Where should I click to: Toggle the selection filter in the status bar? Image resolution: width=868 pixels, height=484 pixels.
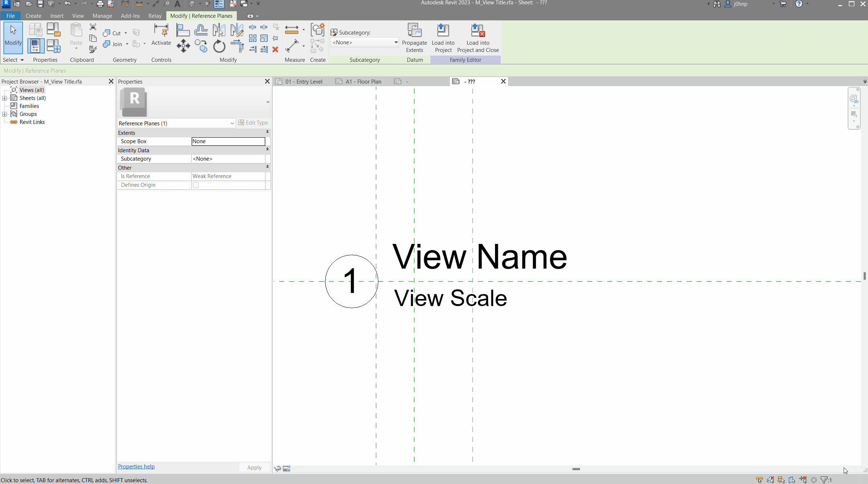pyautogui.click(x=824, y=480)
